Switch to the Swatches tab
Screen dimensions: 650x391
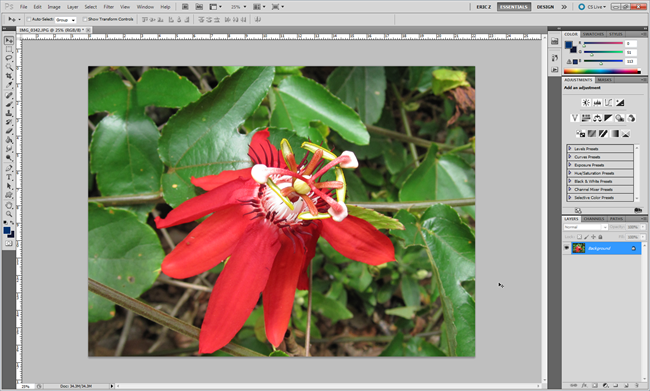pos(593,34)
